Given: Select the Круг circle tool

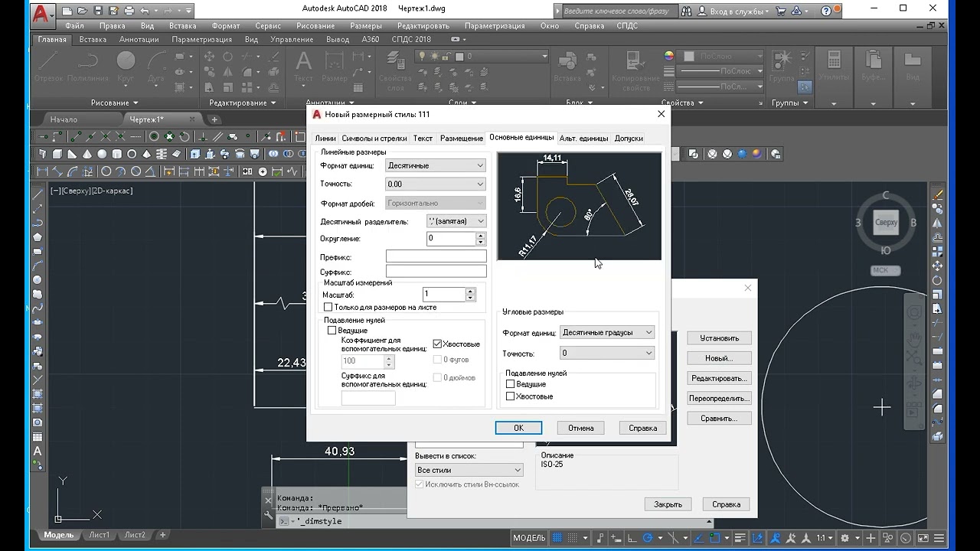Looking at the screenshot, I should coord(126,67).
